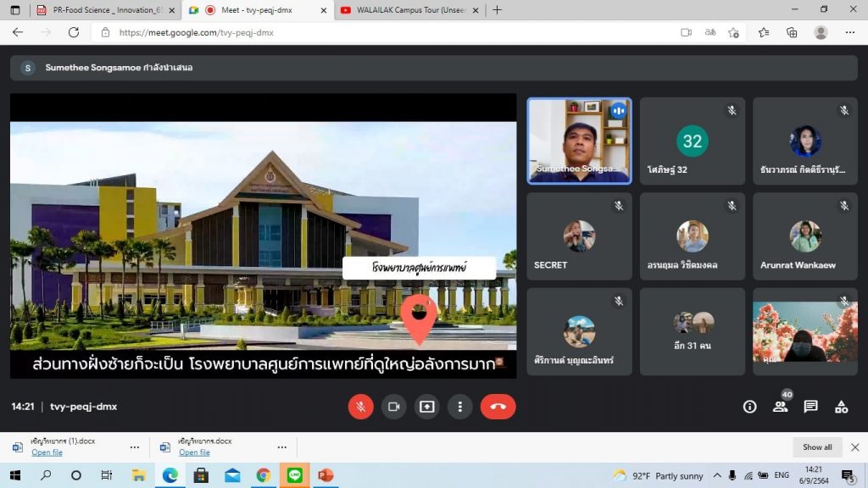Present your screen to the meeting

click(x=426, y=407)
